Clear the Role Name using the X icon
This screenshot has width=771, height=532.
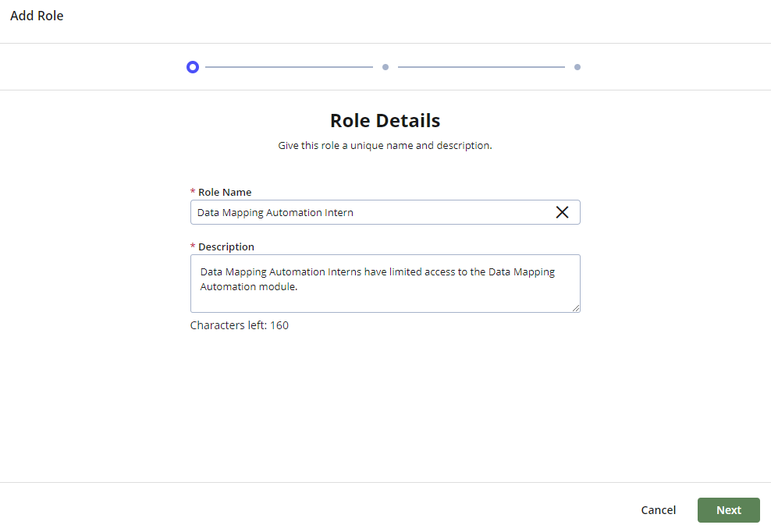click(x=562, y=211)
